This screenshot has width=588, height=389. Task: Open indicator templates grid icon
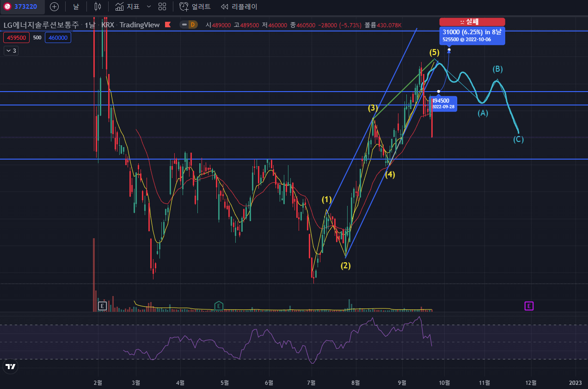pyautogui.click(x=162, y=6)
